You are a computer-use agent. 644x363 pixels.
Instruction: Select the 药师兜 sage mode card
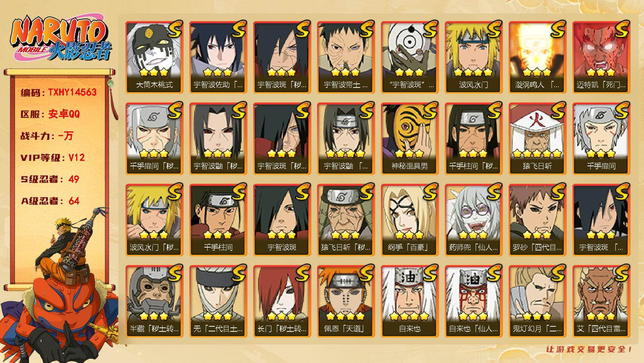coord(473,220)
